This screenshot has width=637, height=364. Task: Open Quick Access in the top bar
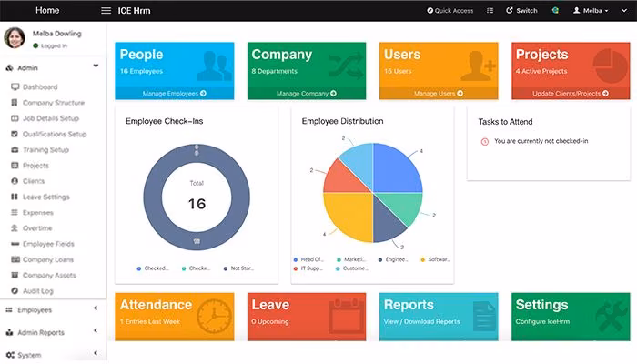click(x=450, y=11)
